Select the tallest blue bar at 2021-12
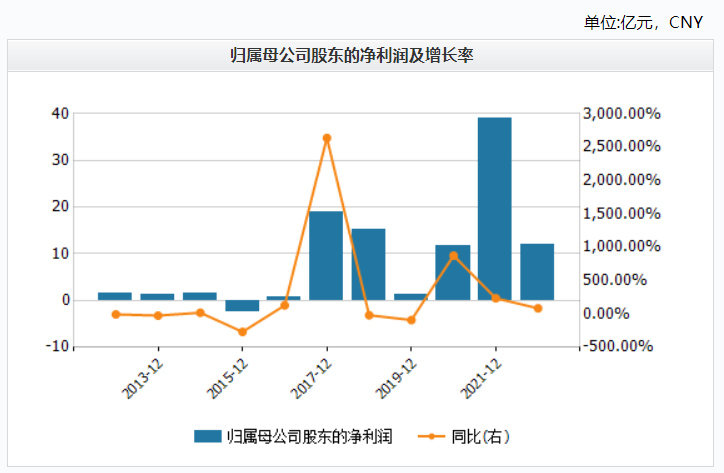 495,208
